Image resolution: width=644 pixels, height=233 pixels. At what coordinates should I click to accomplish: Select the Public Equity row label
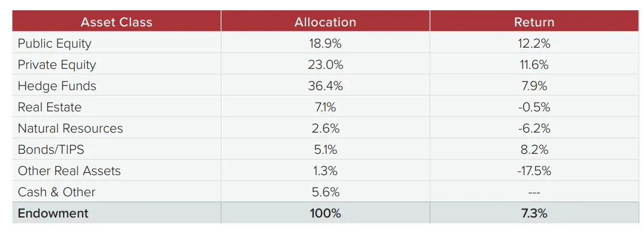coord(55,44)
